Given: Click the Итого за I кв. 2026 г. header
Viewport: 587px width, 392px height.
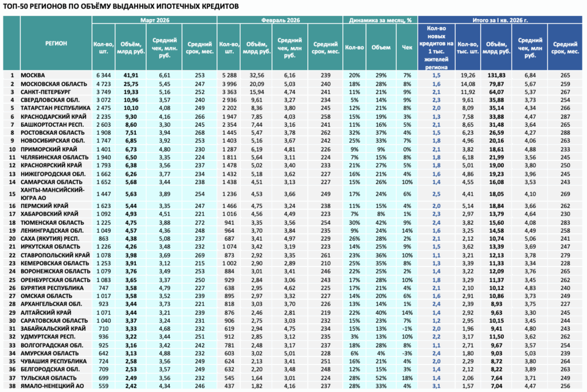Looking at the screenshot, I should pos(500,20).
